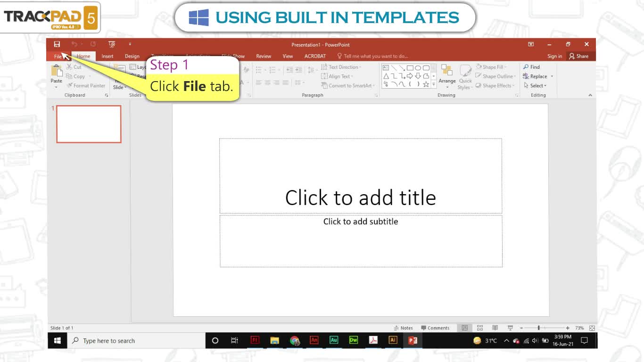Viewport: 644px width, 362px height.
Task: Select slide 1 thumbnail in the pane
Action: click(x=89, y=124)
